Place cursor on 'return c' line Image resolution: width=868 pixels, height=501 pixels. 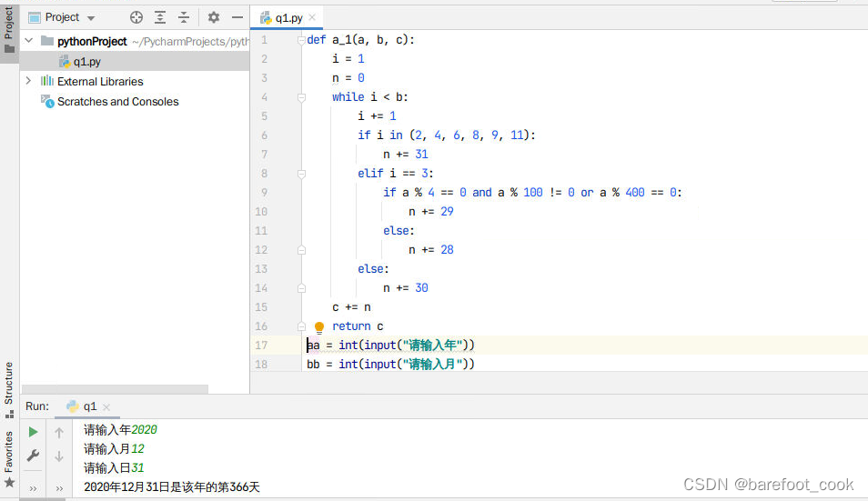tap(358, 326)
